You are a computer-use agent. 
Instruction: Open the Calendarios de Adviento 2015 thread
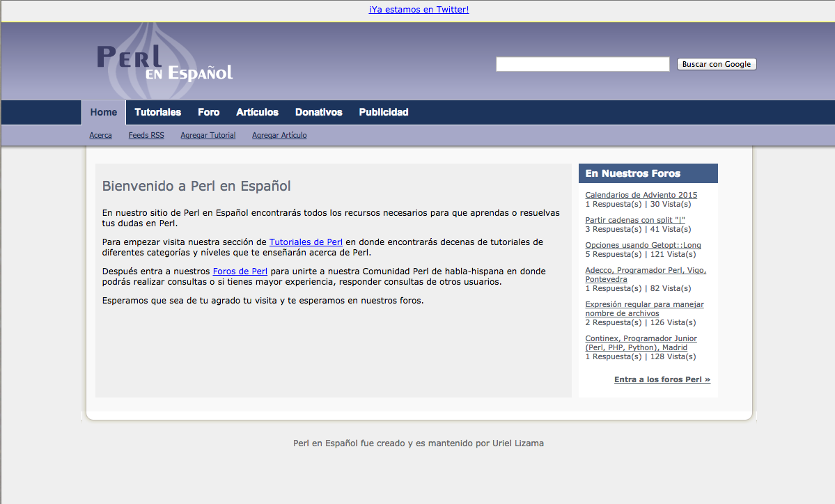click(640, 194)
